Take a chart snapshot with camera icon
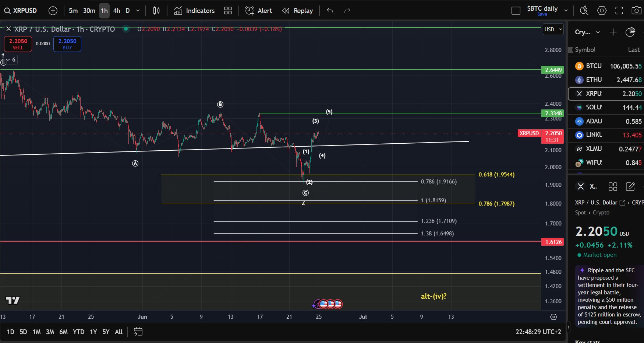 coord(636,11)
